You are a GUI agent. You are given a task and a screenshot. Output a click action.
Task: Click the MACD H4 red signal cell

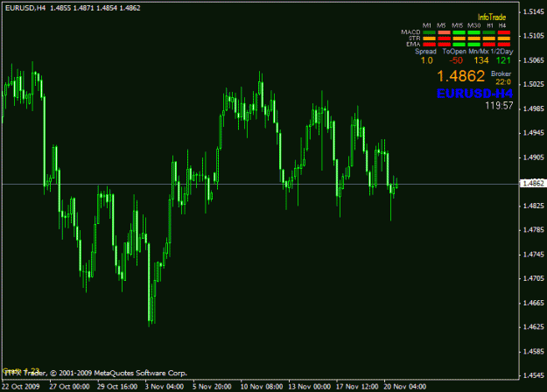pyautogui.click(x=504, y=32)
